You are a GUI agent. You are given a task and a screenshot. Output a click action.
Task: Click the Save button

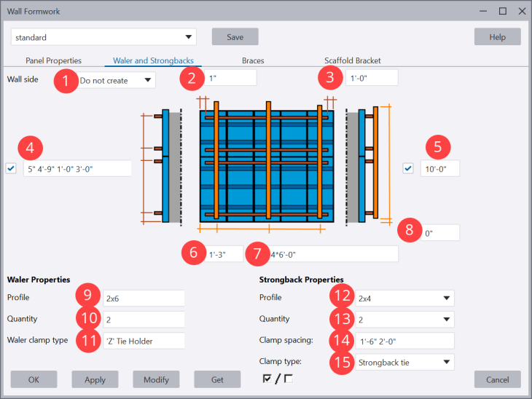pyautogui.click(x=235, y=37)
